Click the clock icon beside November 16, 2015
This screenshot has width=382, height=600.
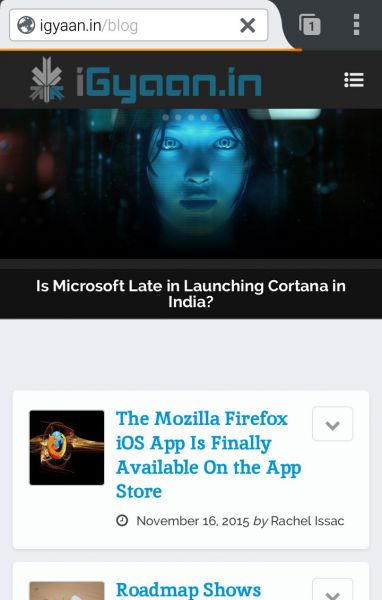[x=122, y=520]
